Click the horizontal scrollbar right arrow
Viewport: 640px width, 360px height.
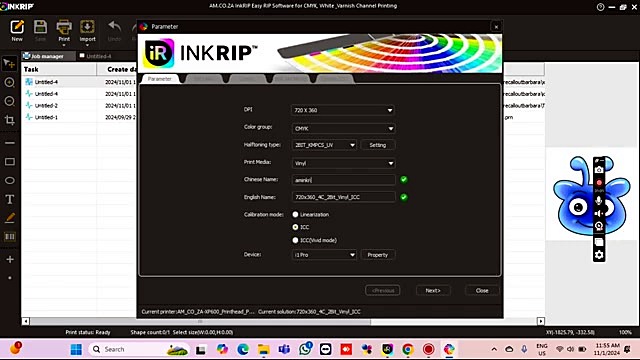(x=540, y=321)
